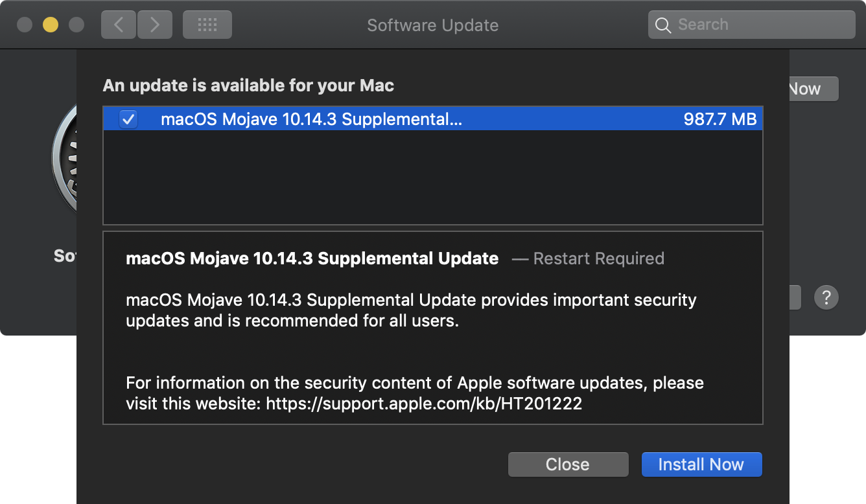Screen dimensions: 866x504
Task: Click the Software Update title bar text
Action: pyautogui.click(x=432, y=25)
